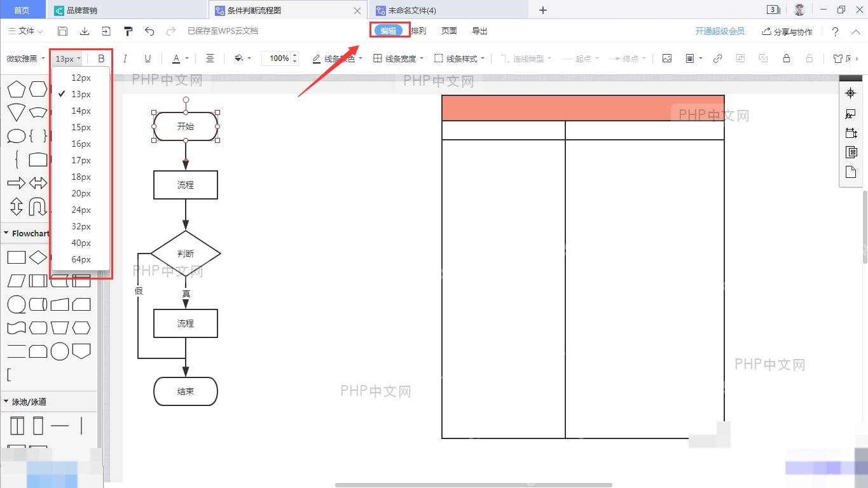The image size is (868, 488).
Task: Switch to the 排列 arrange tab
Action: click(418, 30)
